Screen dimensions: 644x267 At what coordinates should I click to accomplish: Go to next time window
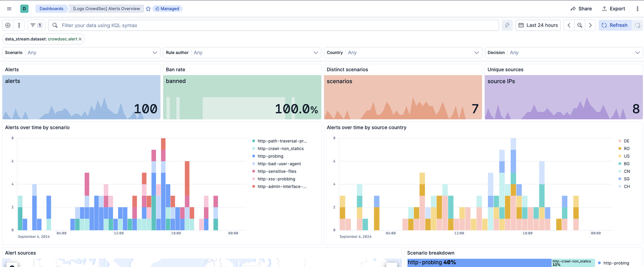pos(590,25)
